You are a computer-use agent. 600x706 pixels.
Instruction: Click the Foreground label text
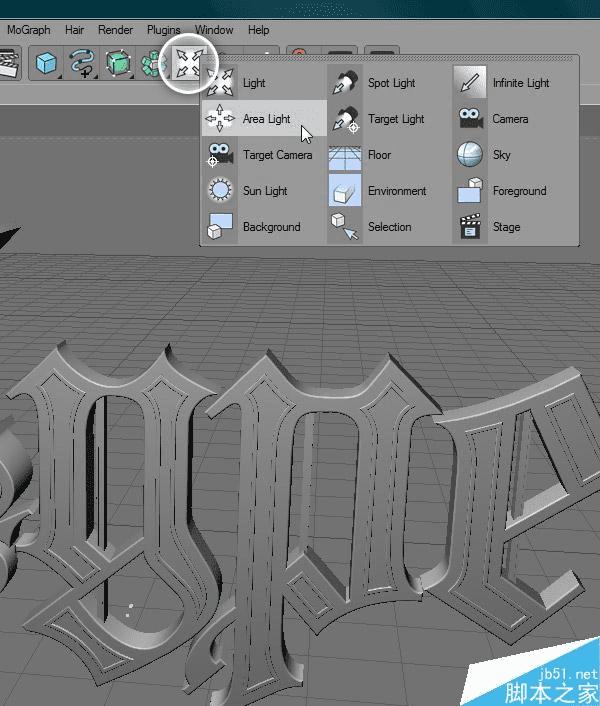[519, 191]
